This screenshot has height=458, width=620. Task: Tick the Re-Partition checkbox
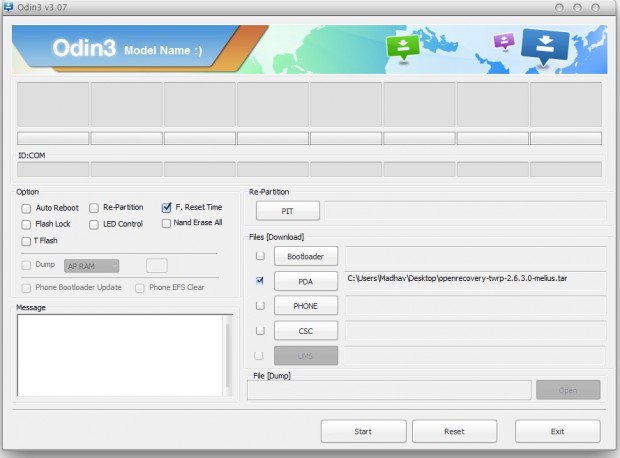pos(93,208)
